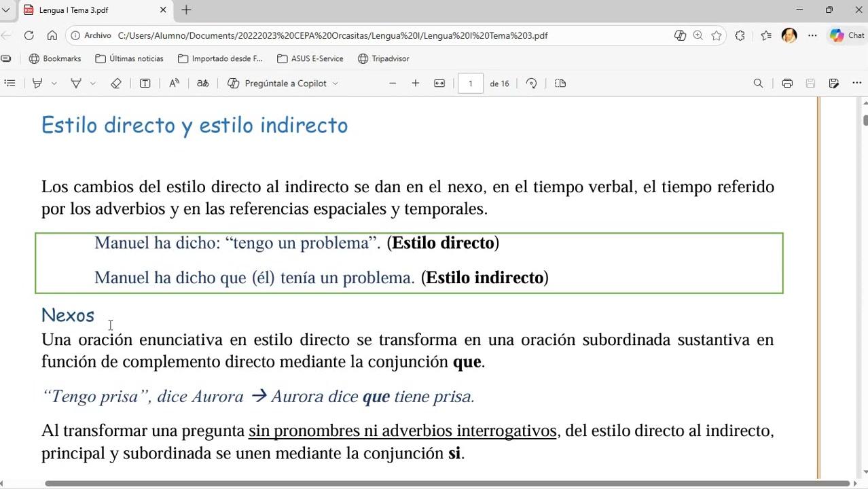
Task: Open a new tab
Action: [186, 10]
